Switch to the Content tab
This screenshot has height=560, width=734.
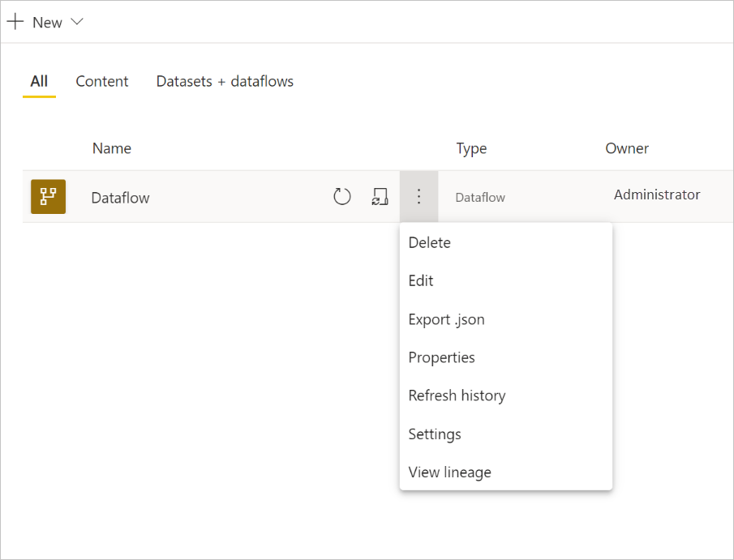pos(101,81)
